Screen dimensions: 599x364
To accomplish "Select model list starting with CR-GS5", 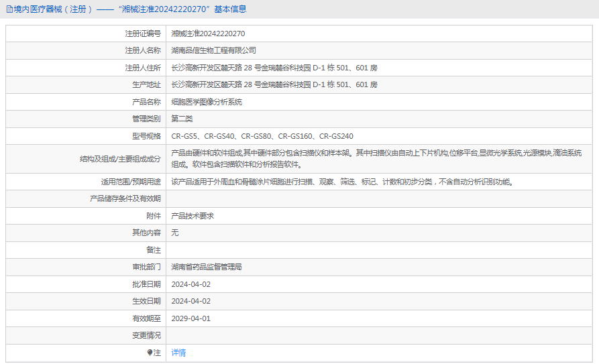I will 262,136.
